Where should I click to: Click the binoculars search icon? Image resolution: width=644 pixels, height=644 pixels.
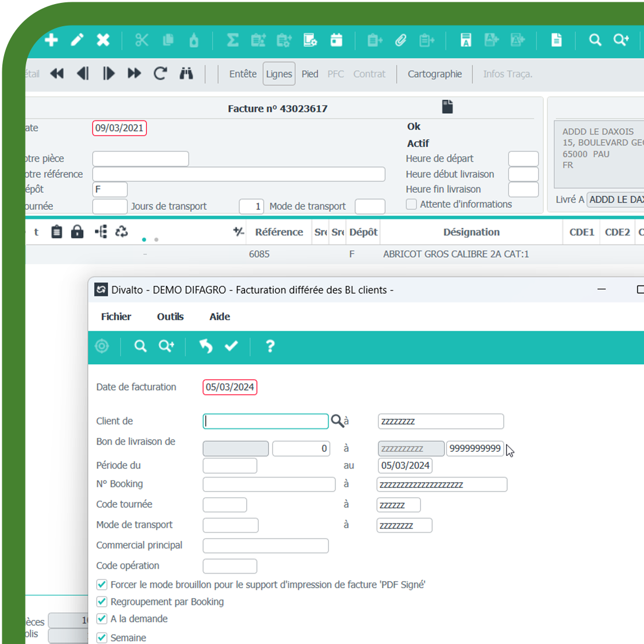click(x=186, y=74)
